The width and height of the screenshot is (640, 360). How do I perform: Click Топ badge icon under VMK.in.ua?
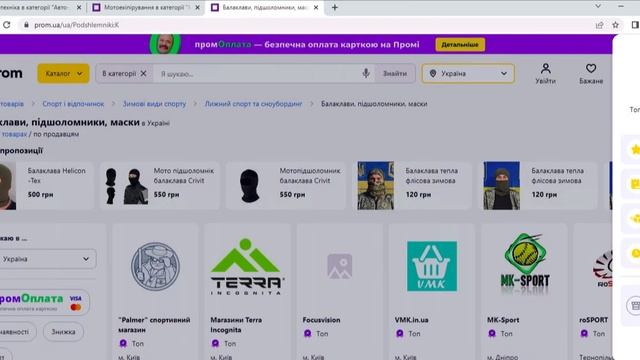coord(400,334)
